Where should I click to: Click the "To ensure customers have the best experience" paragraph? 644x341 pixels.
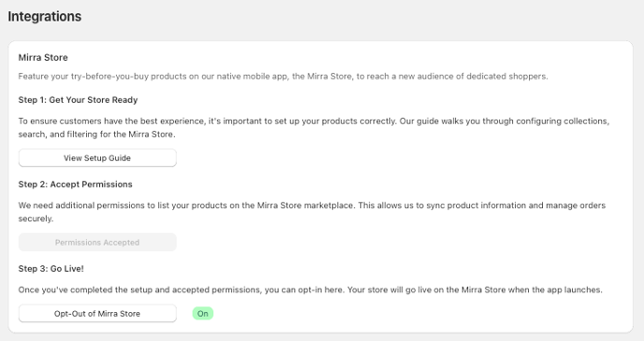pyautogui.click(x=314, y=127)
